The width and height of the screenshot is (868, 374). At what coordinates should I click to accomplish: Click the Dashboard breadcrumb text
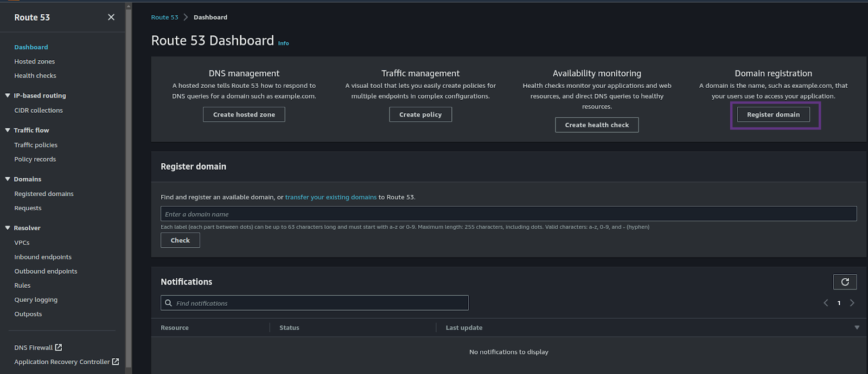210,17
